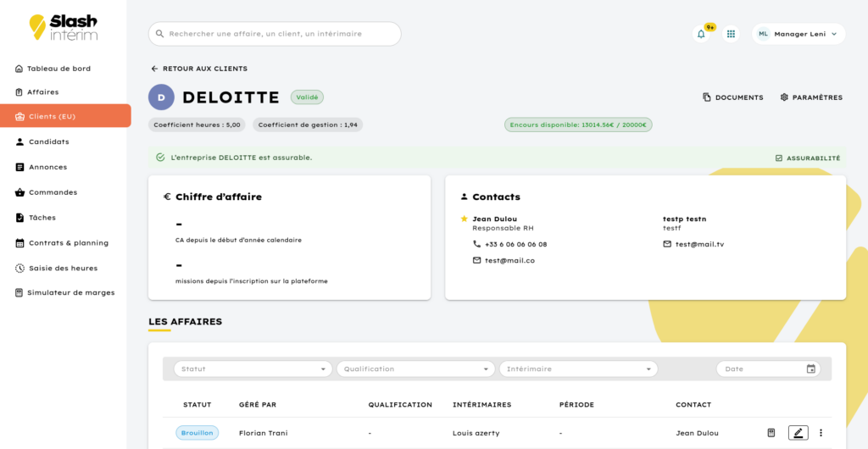868x449 pixels.
Task: Open the apps grid menu
Action: point(731,34)
